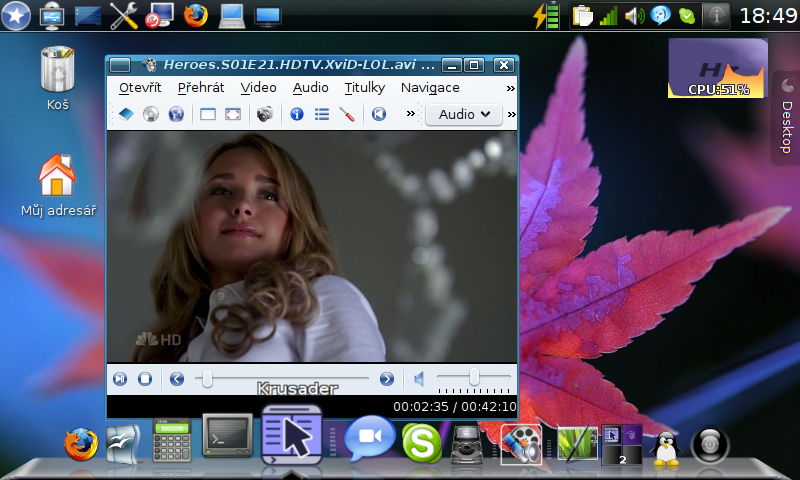
Task: Launch Firefox from the top panel
Action: coord(195,15)
